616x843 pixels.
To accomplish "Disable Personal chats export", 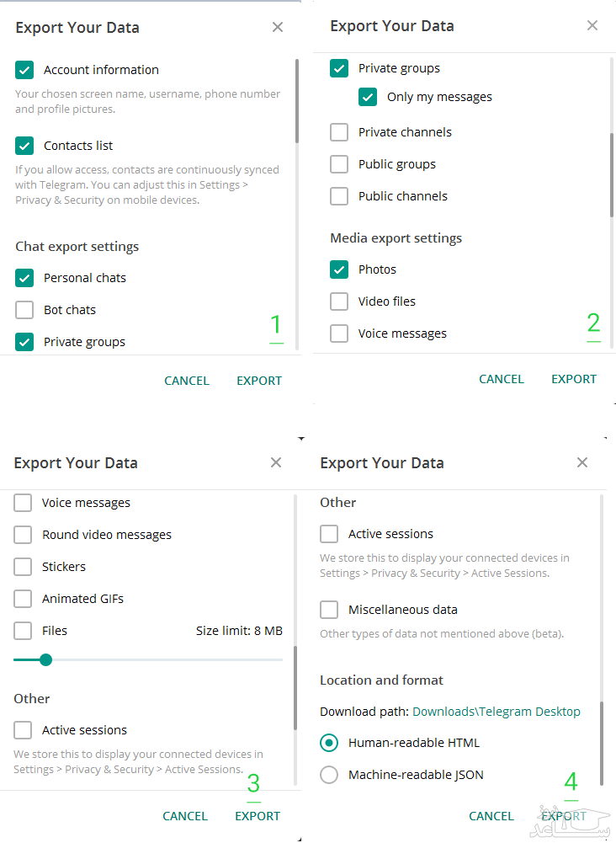I will 24,278.
